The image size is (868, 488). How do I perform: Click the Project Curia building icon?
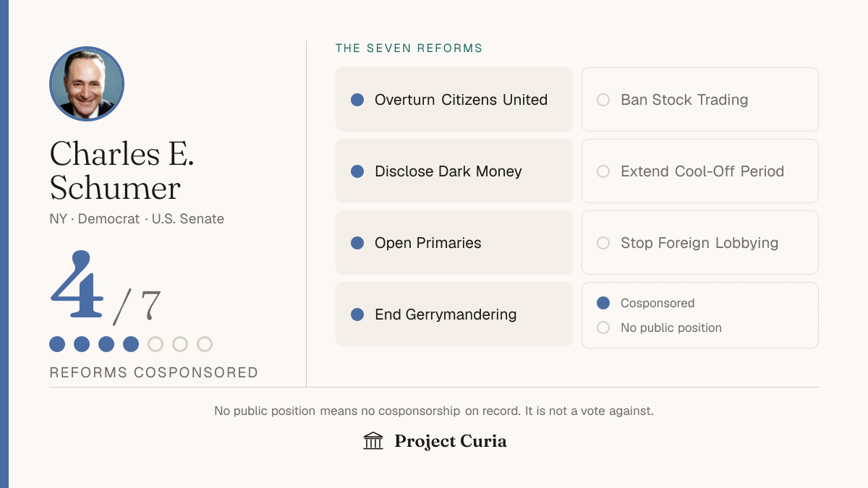[373, 441]
